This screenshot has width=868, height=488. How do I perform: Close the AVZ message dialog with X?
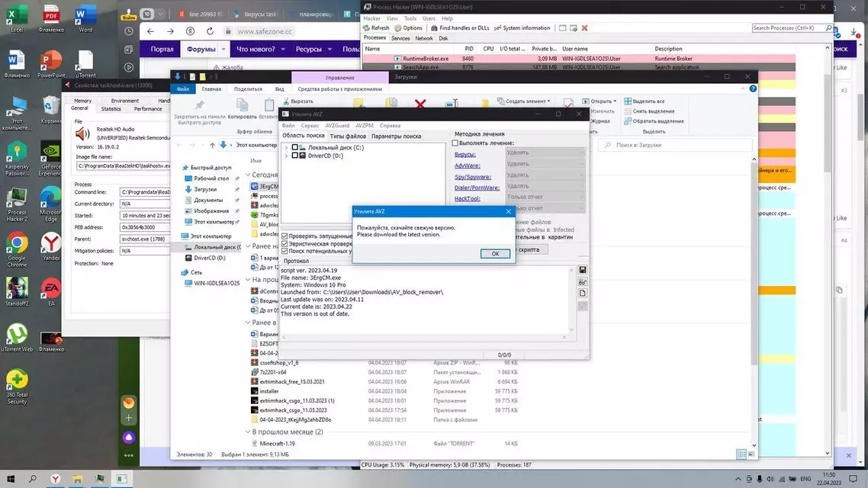tap(508, 211)
